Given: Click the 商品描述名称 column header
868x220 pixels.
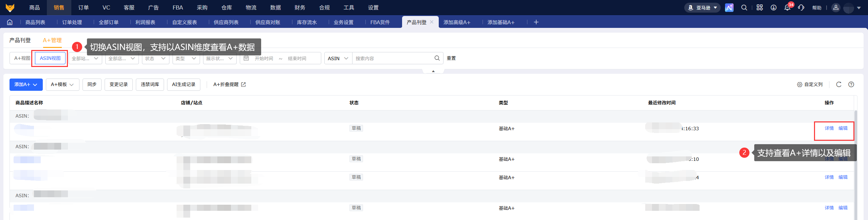Looking at the screenshot, I should 29,103.
